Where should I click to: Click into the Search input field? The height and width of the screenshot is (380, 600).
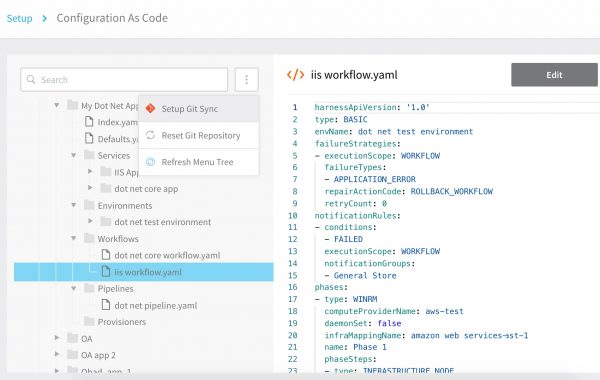click(124, 80)
